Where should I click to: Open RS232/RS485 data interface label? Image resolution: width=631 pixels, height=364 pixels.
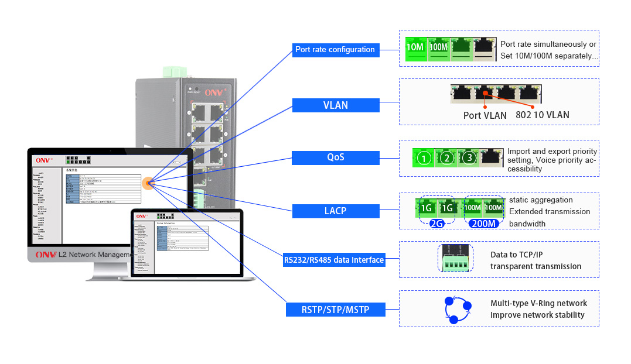[x=334, y=260]
